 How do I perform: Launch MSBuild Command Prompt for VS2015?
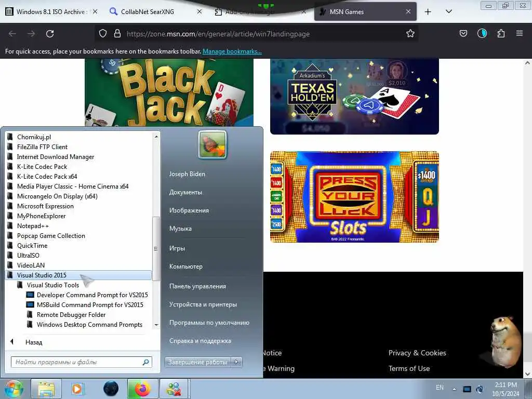point(89,304)
